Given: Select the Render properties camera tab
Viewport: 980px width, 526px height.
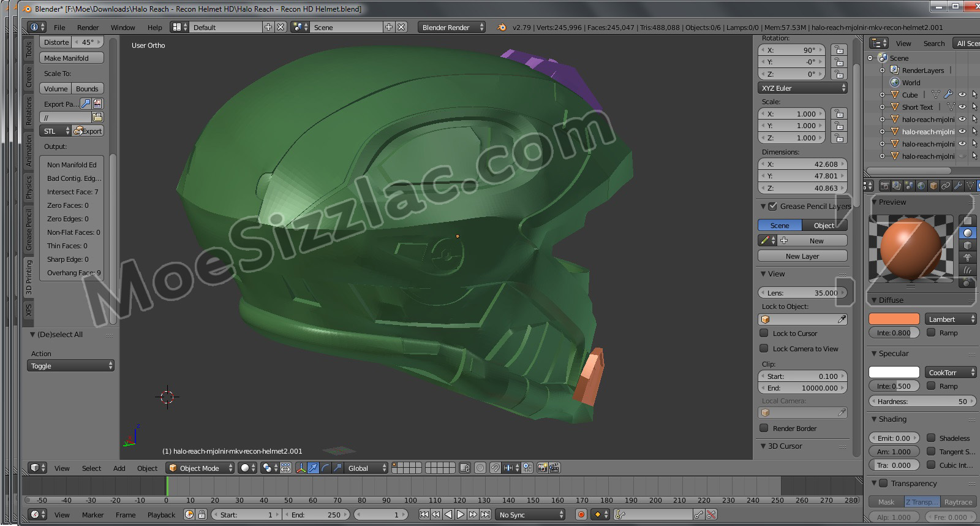Looking at the screenshot, I should click(884, 185).
